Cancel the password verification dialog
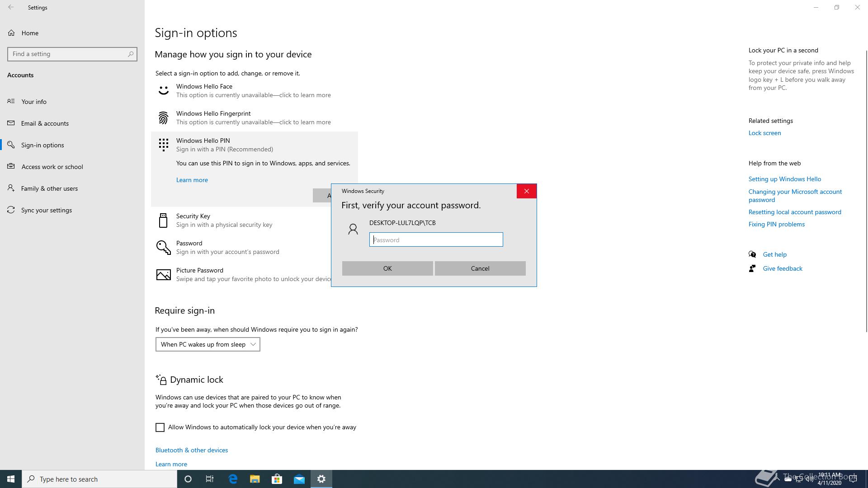 point(480,268)
